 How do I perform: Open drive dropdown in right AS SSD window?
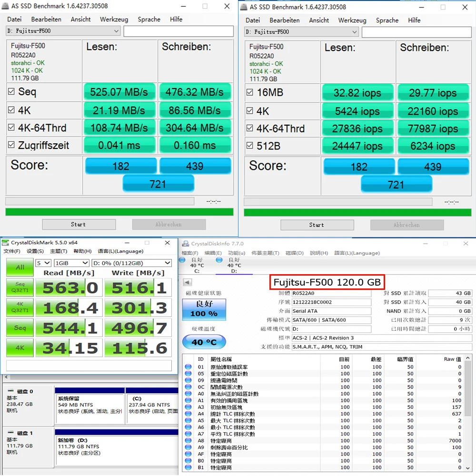click(x=301, y=32)
